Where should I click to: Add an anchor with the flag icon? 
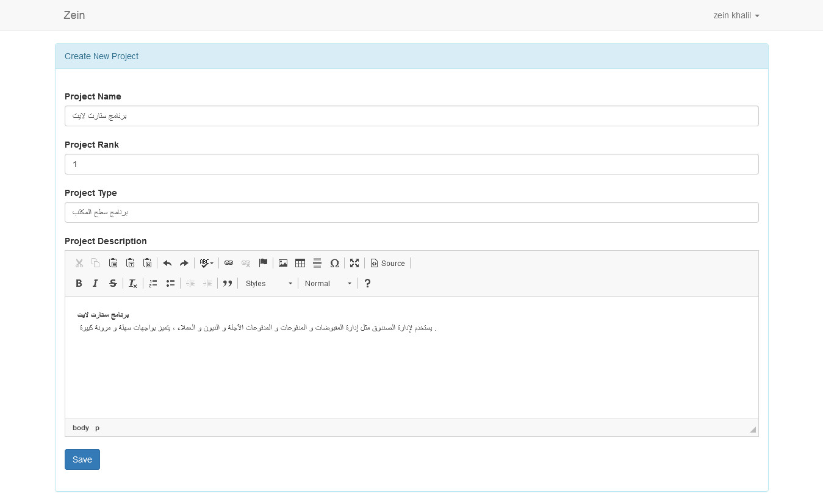tap(263, 263)
